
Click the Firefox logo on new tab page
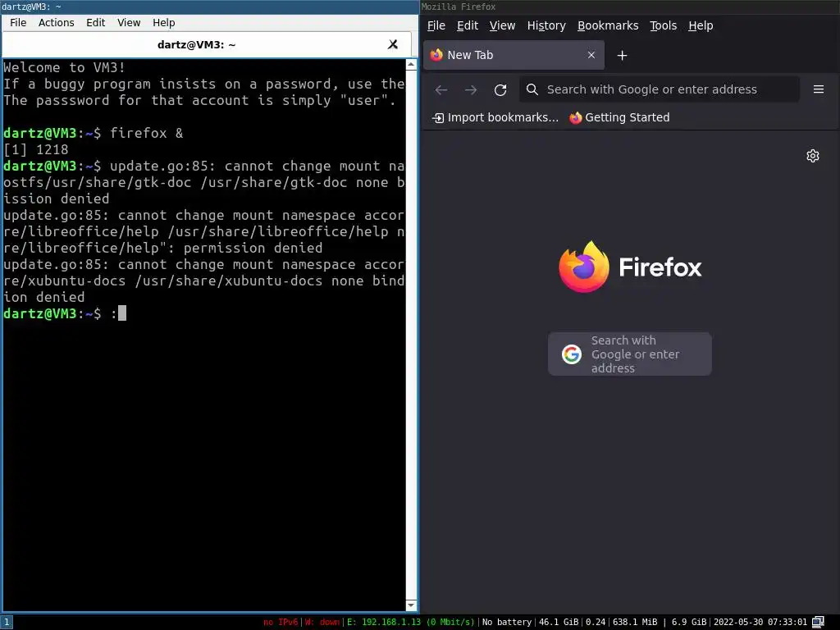[x=630, y=267]
